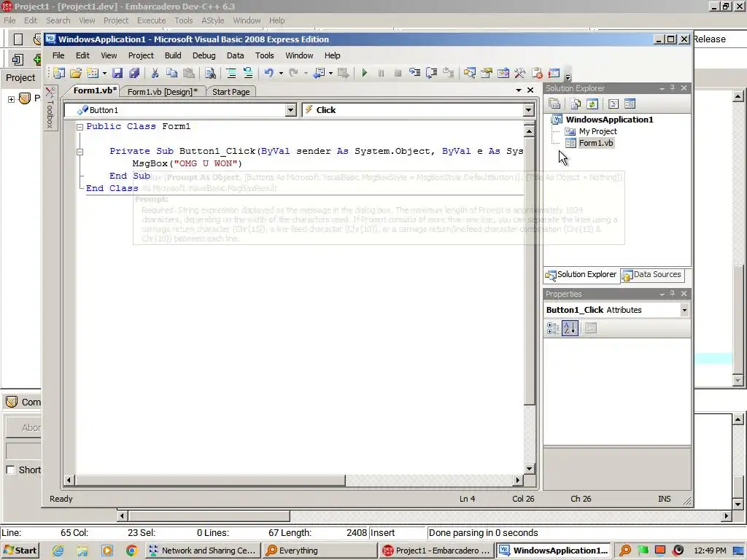Click the Open File folder icon
Viewport: 747px width, 560px height.
[76, 73]
